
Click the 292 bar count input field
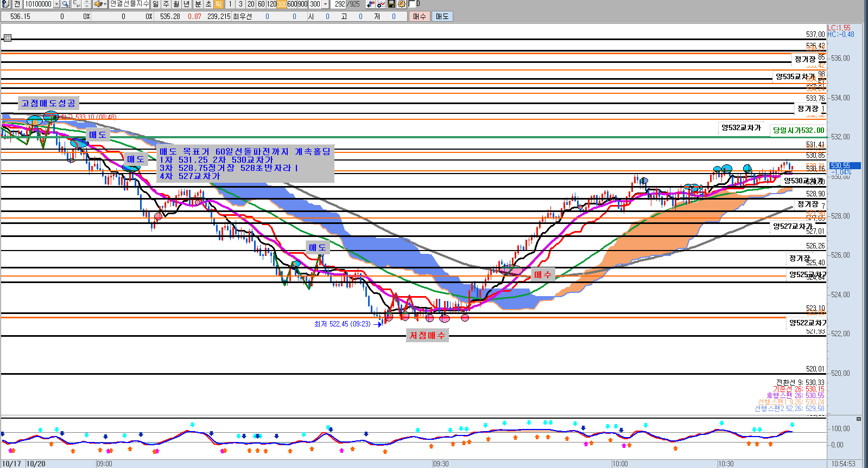coord(340,4)
